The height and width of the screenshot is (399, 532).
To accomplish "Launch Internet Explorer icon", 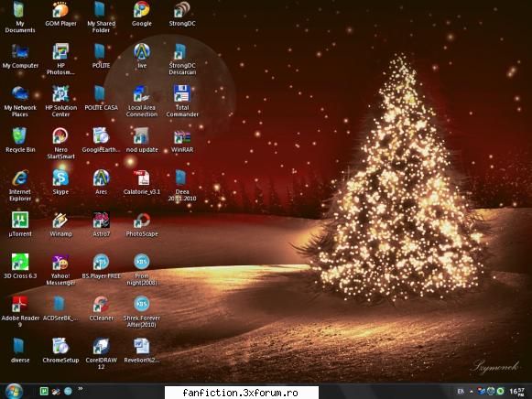I will click(20, 178).
